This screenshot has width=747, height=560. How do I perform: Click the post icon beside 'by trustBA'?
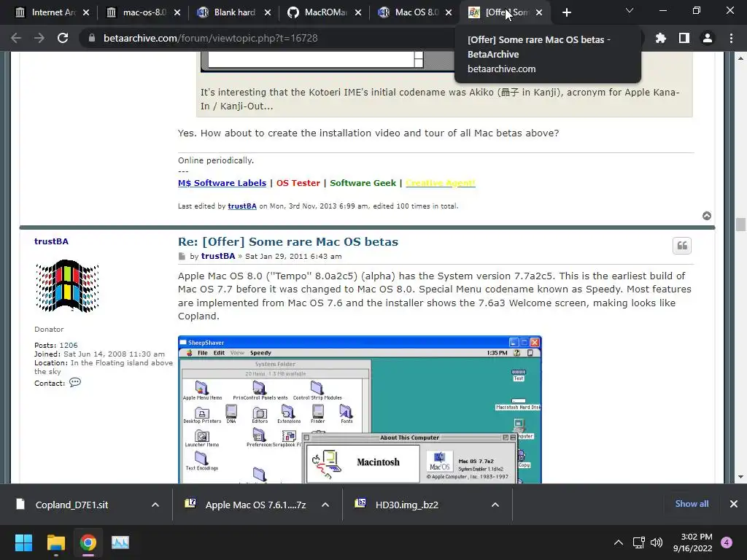(182, 256)
